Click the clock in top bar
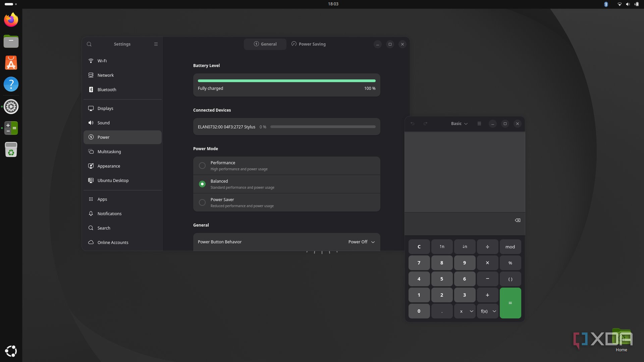 (333, 4)
